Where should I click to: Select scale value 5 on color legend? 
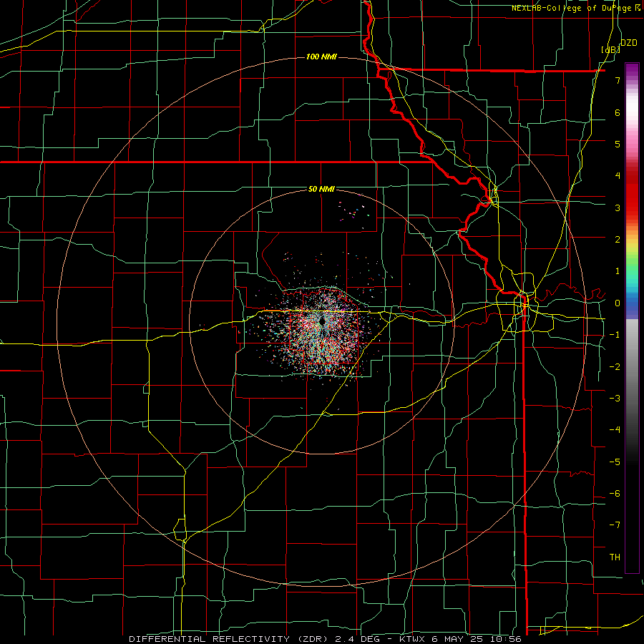(618, 144)
